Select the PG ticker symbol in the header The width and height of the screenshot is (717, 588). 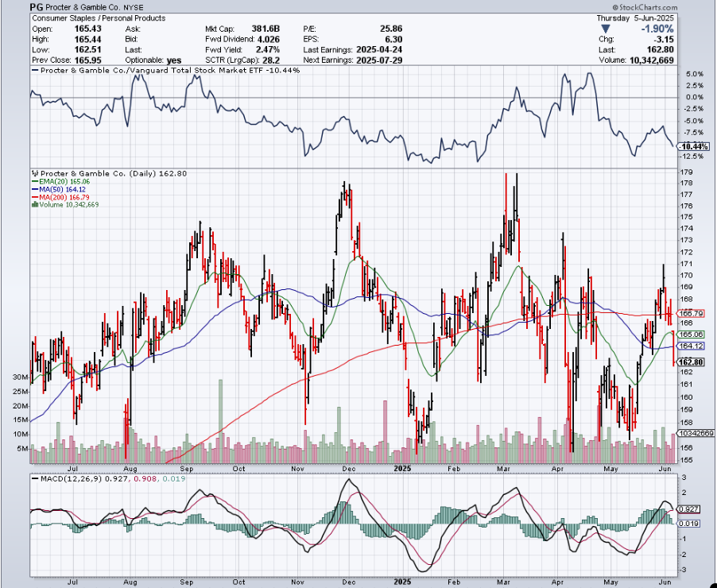37,7
